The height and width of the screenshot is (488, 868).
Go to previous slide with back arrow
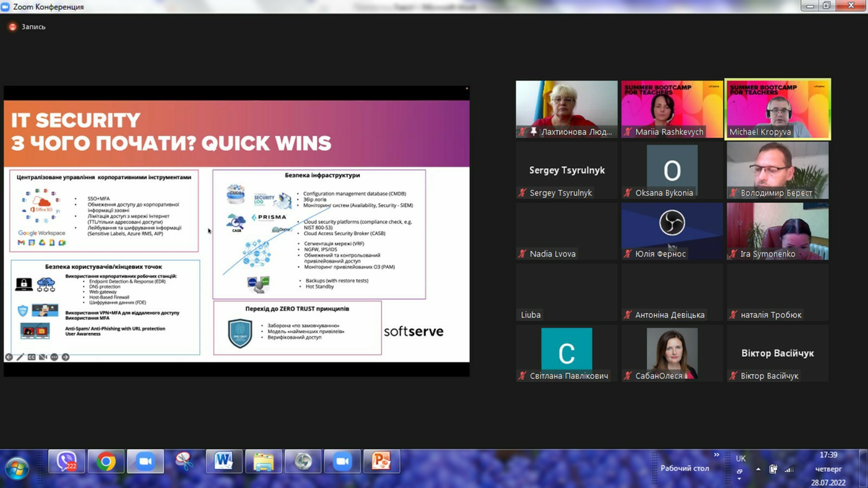click(9, 357)
